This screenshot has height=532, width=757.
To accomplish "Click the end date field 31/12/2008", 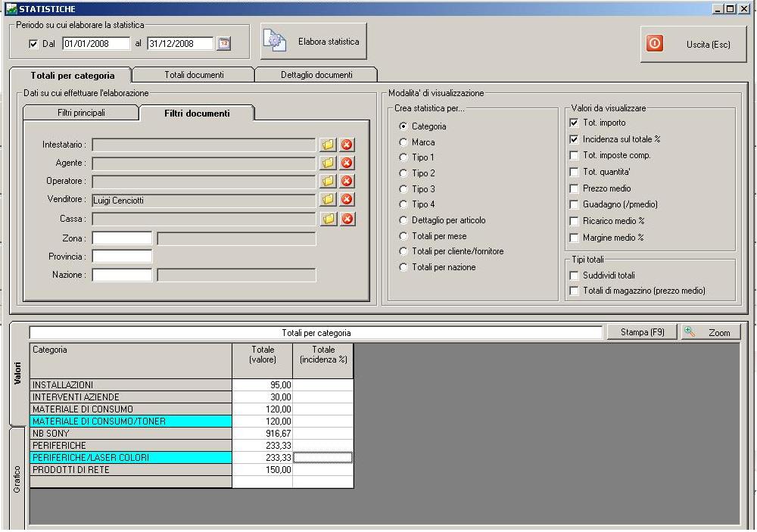I will [180, 43].
